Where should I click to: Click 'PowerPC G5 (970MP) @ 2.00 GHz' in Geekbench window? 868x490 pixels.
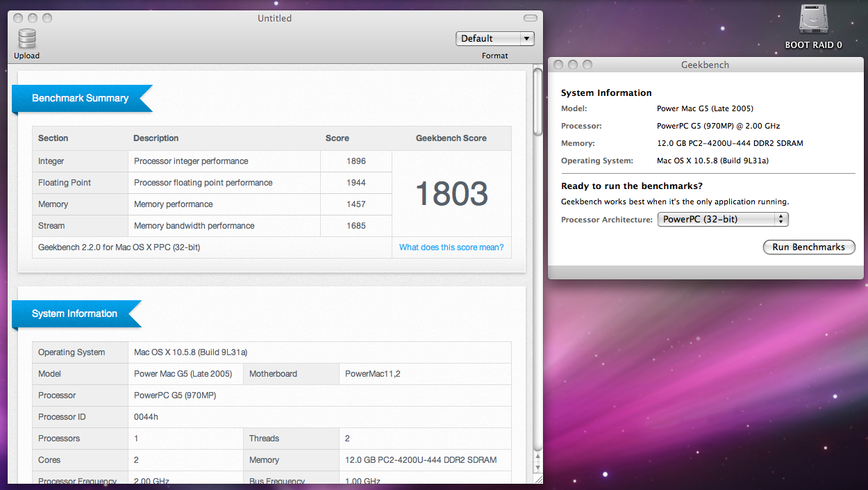click(719, 126)
